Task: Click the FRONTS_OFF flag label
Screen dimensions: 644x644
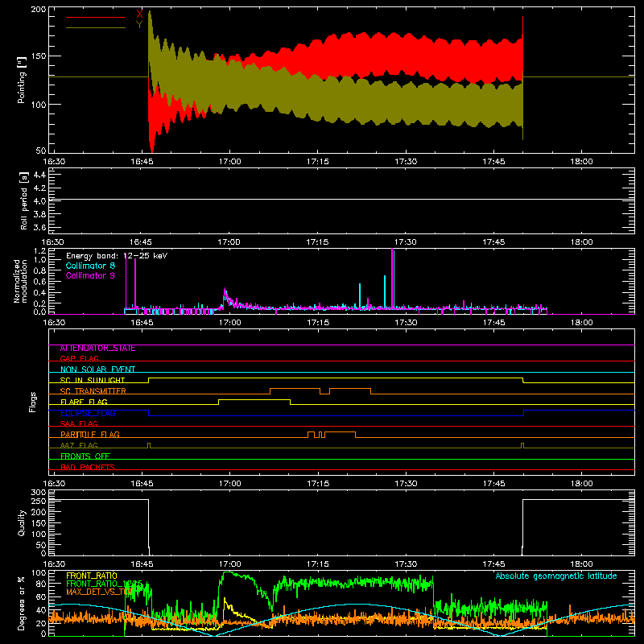Action: coord(85,456)
